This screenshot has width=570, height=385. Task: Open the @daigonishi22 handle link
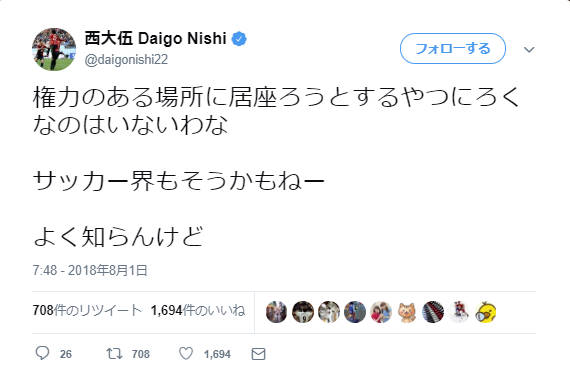pos(126,59)
